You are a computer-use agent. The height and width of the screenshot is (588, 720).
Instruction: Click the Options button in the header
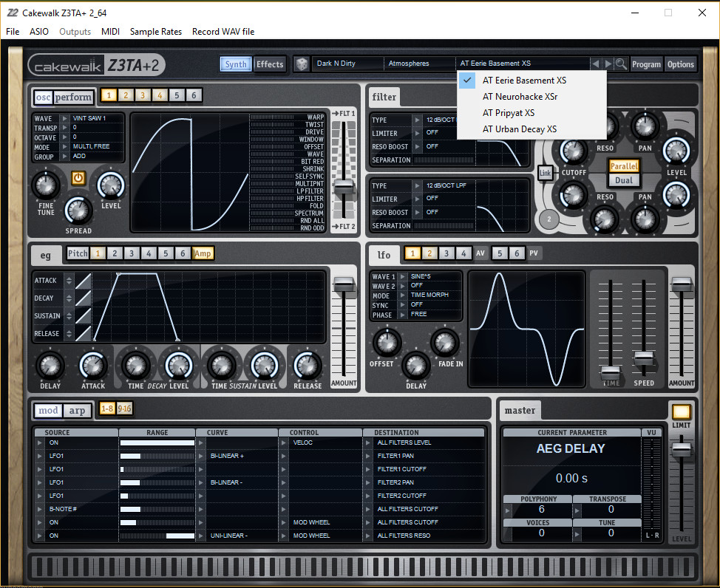[680, 64]
